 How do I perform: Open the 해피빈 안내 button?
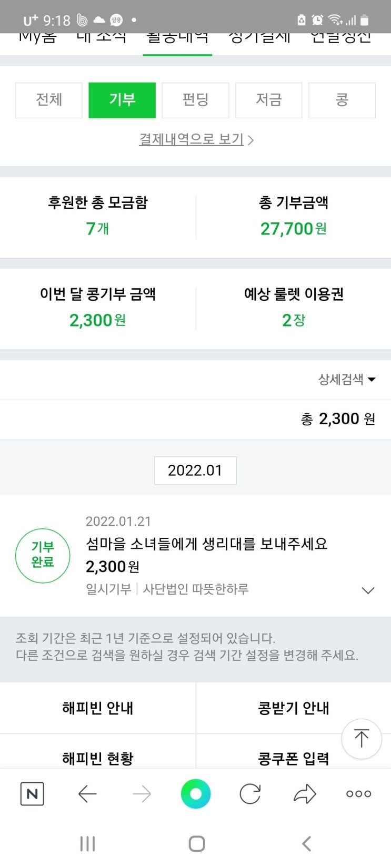pyautogui.click(x=98, y=708)
